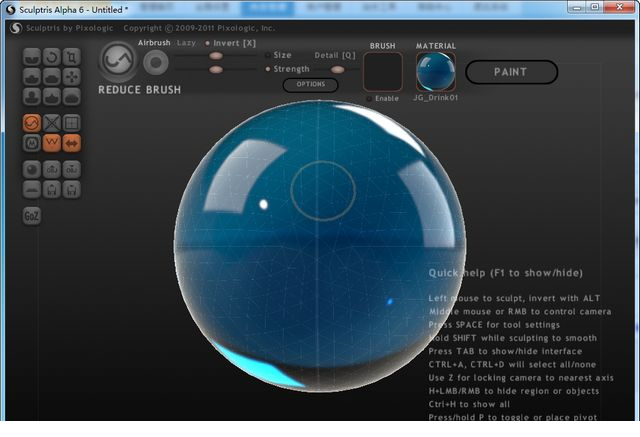The height and width of the screenshot is (437, 640).
Task: Click the Size slider handle
Action: [216, 55]
